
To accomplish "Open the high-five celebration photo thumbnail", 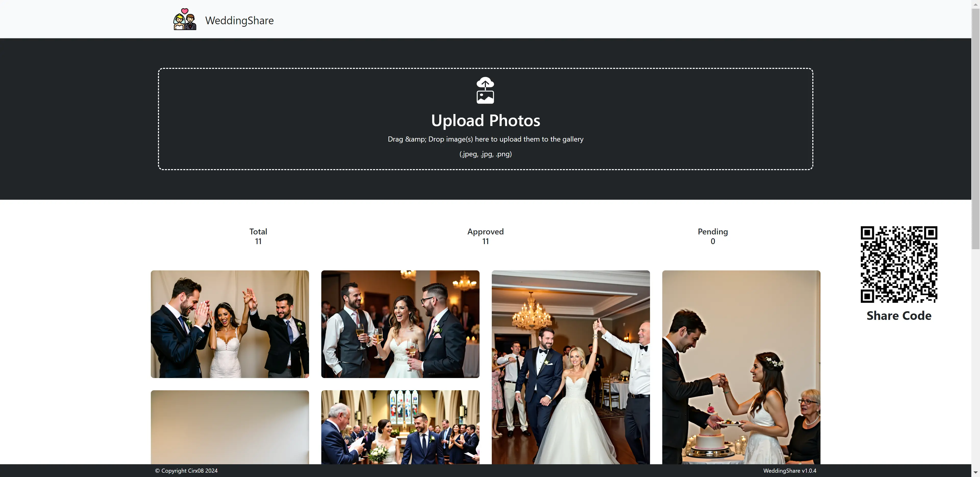I will pos(229,324).
